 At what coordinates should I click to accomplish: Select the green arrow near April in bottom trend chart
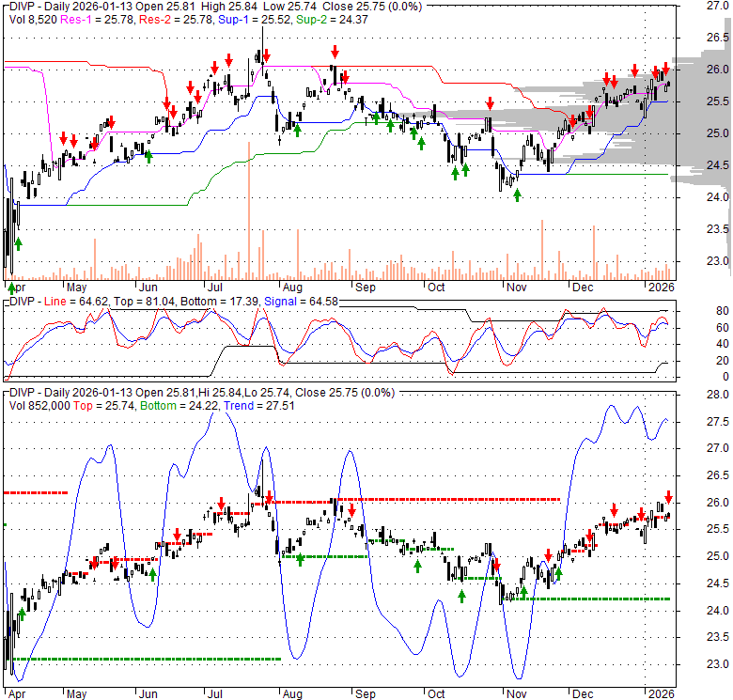coord(22,614)
